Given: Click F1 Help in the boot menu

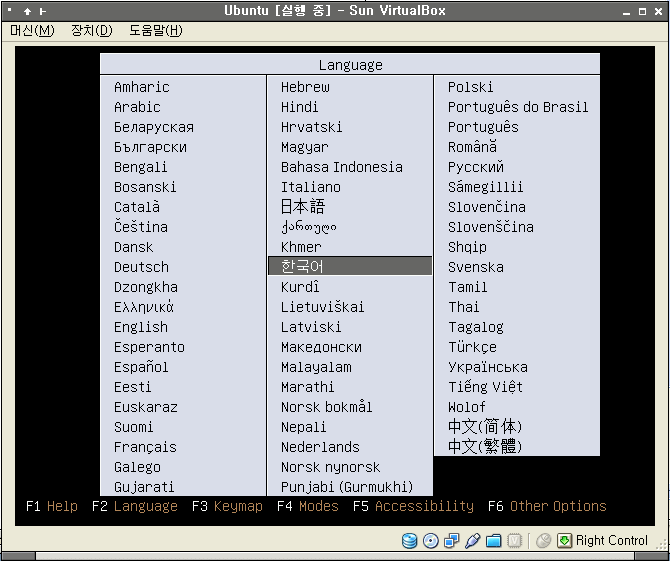Looking at the screenshot, I should click(52, 506).
